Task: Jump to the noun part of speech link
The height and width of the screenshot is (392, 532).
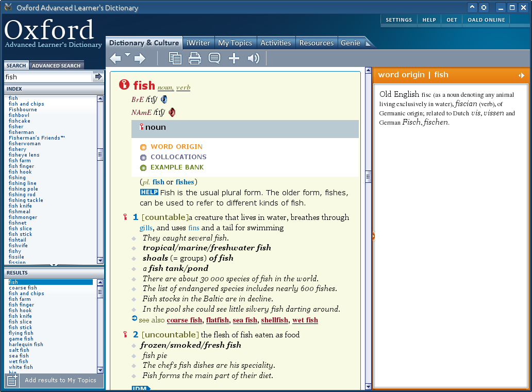Action: (x=165, y=88)
